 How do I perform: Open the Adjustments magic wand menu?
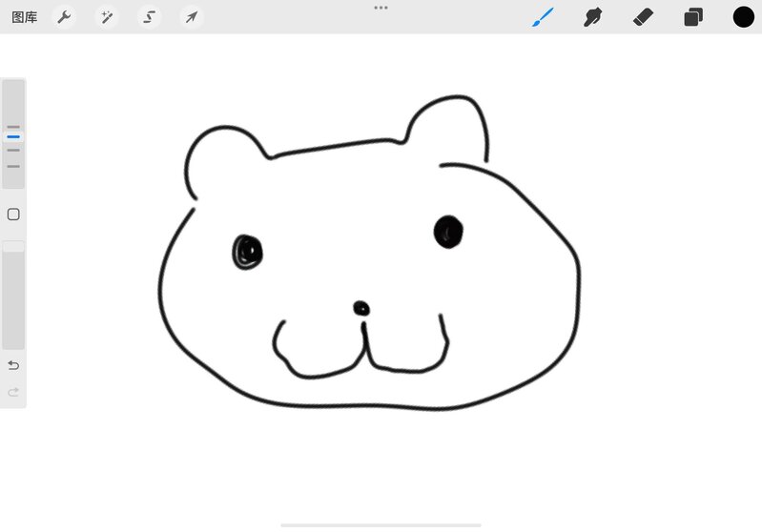[107, 17]
